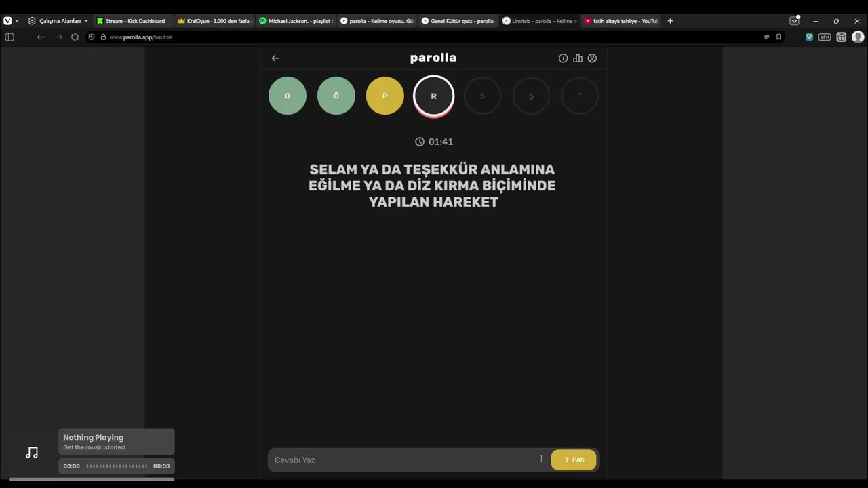Viewport: 868px width, 488px height.
Task: Open the blue-green extension icon in the toolbar
Action: (809, 37)
